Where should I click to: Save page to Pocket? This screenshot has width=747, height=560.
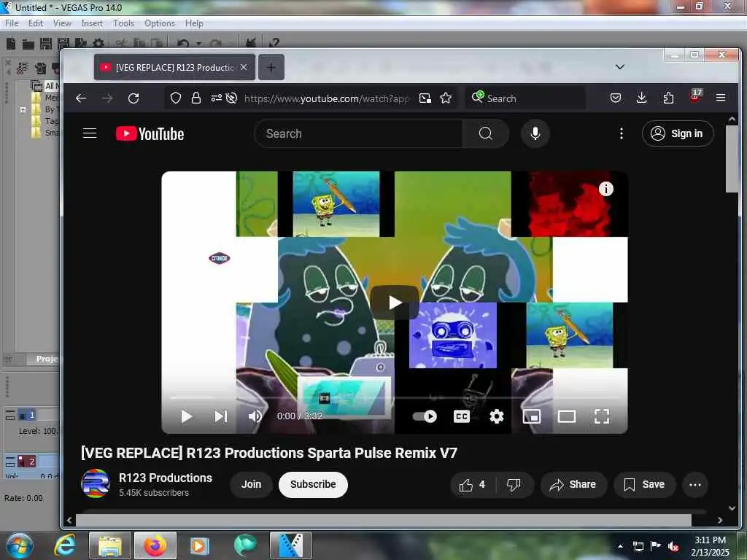coord(616,98)
